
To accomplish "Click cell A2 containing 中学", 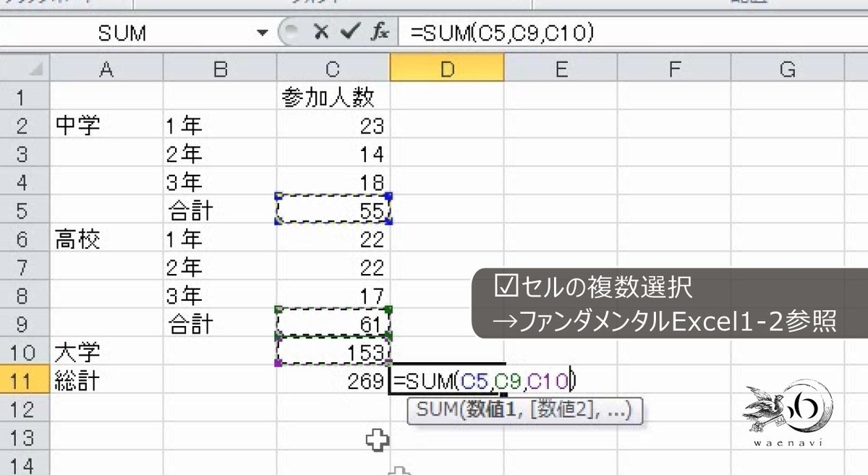I will tap(106, 126).
